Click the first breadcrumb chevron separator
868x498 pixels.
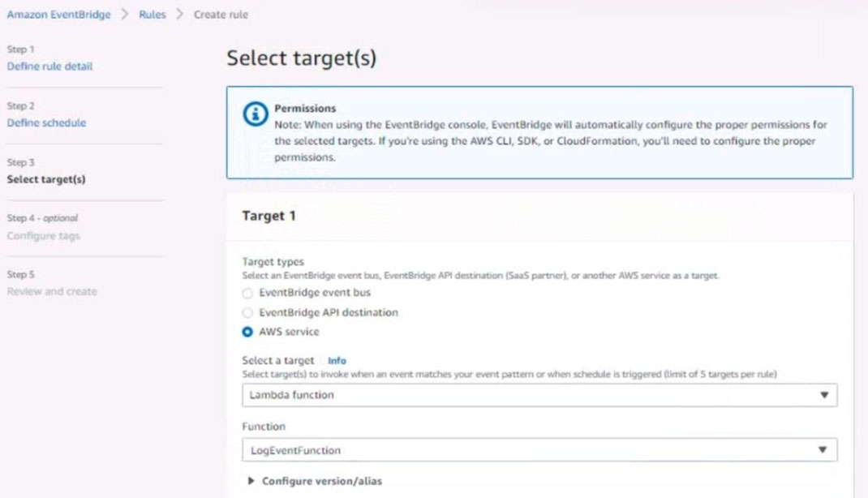(x=125, y=15)
